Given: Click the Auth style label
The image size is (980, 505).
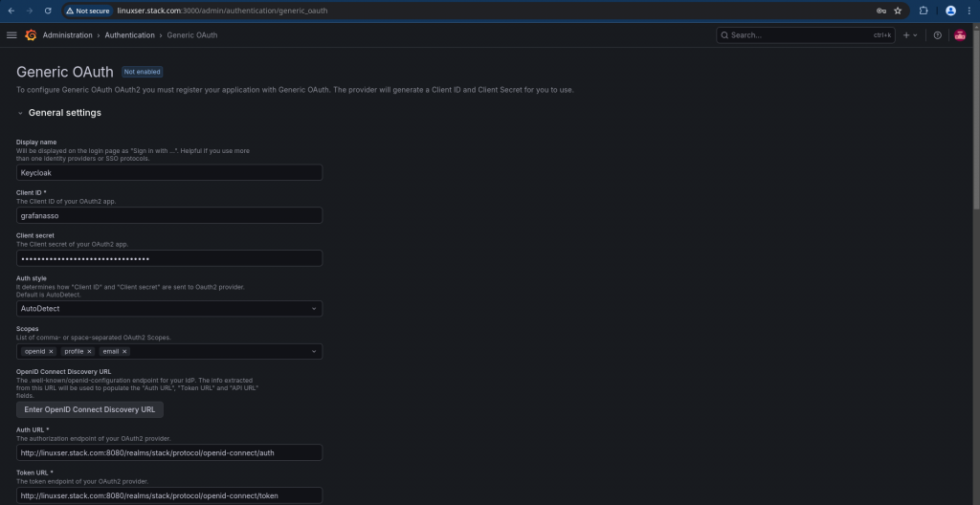Looking at the screenshot, I should pos(32,278).
